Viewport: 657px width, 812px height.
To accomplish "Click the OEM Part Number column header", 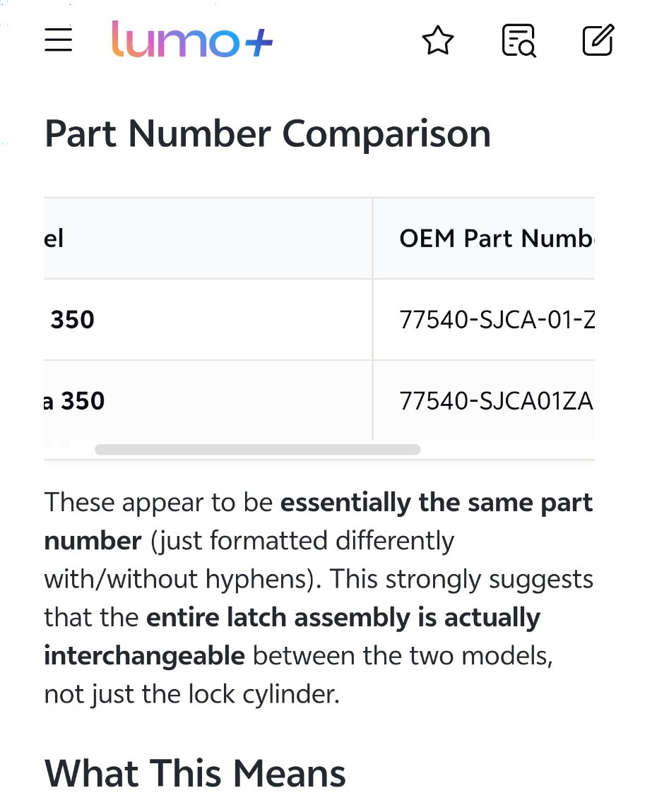I will [x=496, y=239].
